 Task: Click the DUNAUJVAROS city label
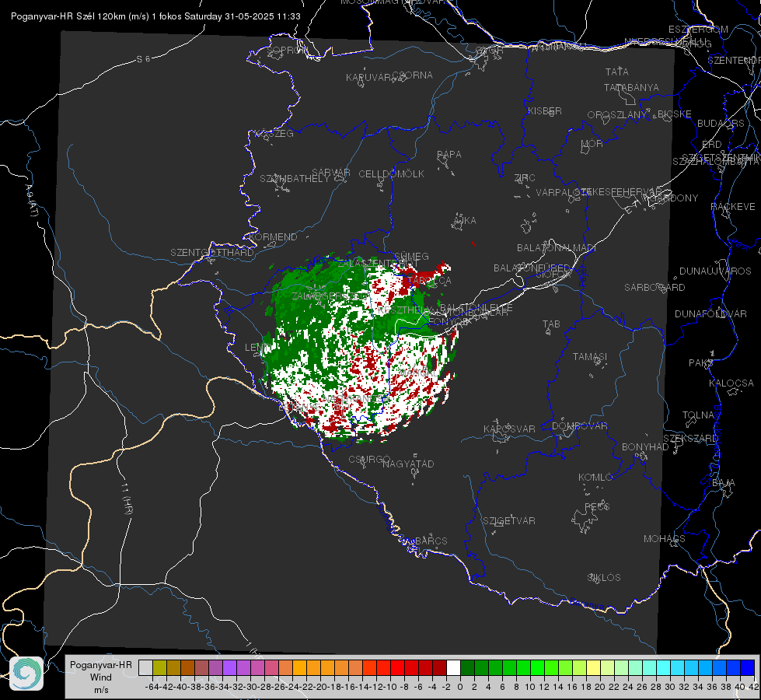[x=715, y=271]
